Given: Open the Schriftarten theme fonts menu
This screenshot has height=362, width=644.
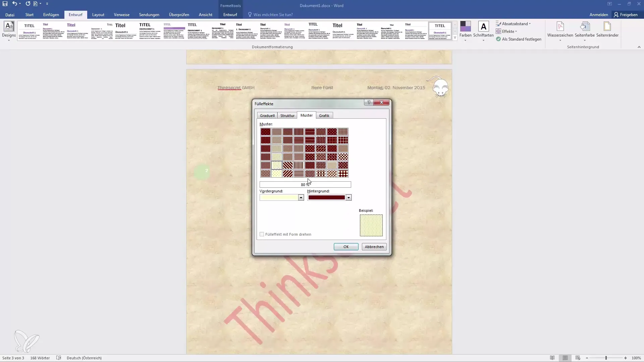Looking at the screenshot, I should coord(483,31).
